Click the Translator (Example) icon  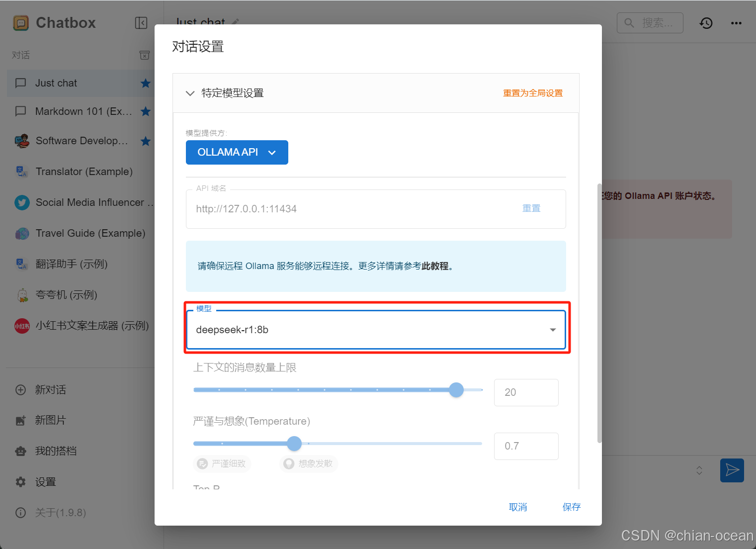[22, 172]
